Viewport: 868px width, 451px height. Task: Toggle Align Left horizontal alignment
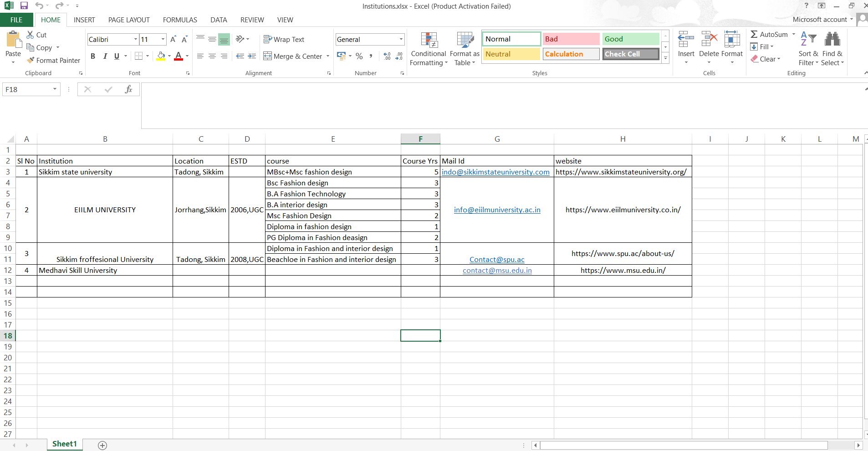pos(200,56)
